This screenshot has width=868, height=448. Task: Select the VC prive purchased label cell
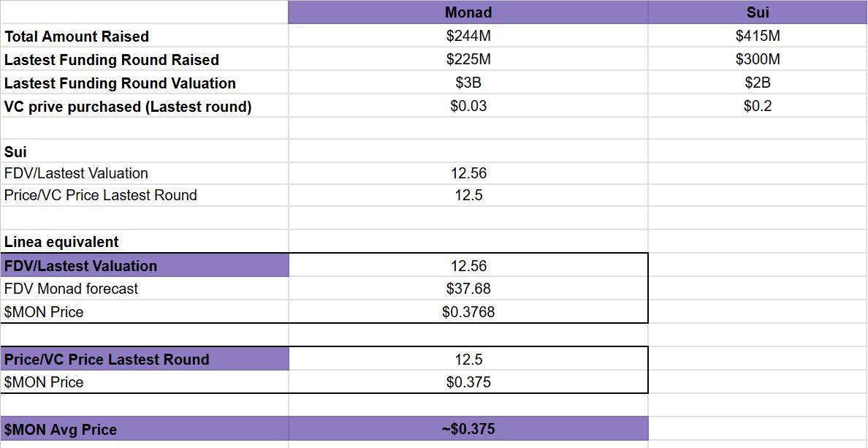(x=128, y=107)
